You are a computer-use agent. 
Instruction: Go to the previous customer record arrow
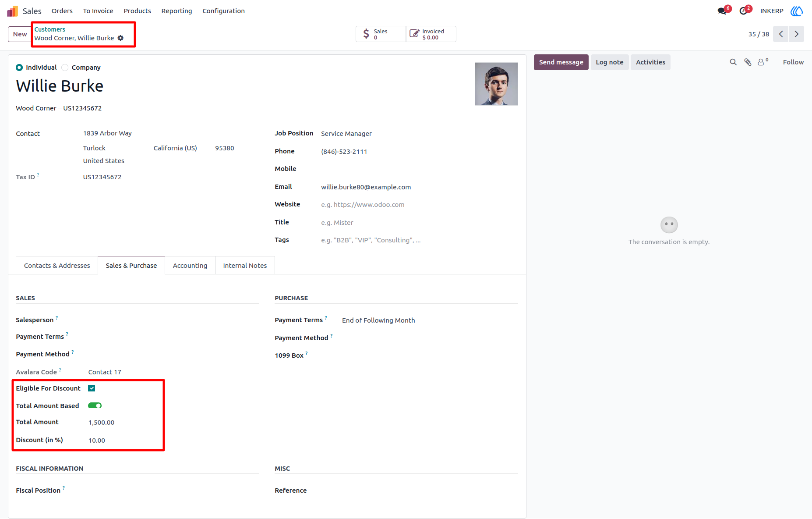point(781,34)
